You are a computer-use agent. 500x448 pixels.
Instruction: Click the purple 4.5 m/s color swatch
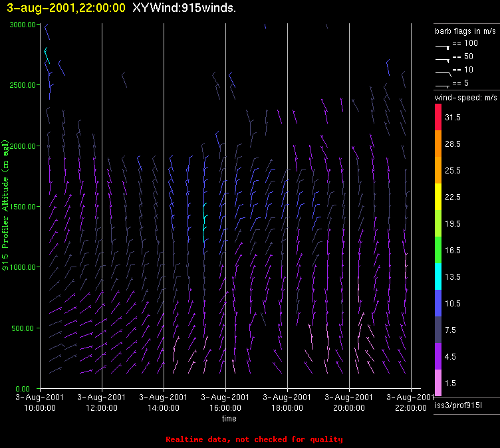438,356
